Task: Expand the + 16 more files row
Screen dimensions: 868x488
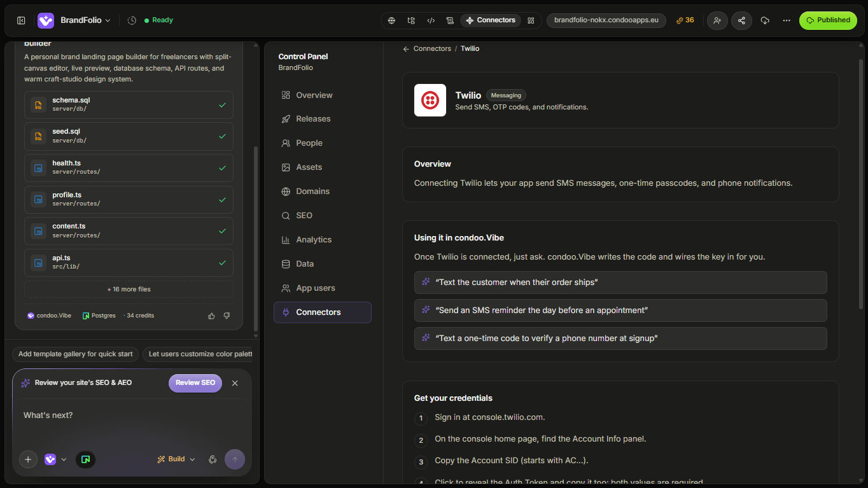Action: coord(129,289)
